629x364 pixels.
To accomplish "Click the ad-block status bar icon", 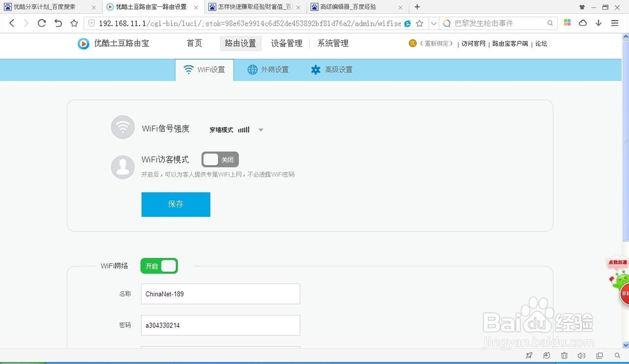I will [x=547, y=355].
